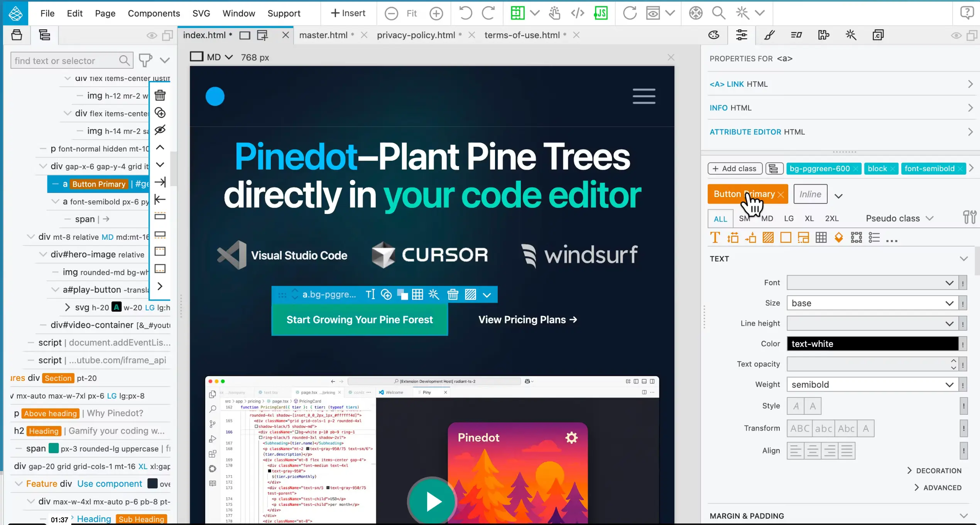The width and height of the screenshot is (980, 525).
Task: Open the tree panel icon
Action: tap(45, 35)
